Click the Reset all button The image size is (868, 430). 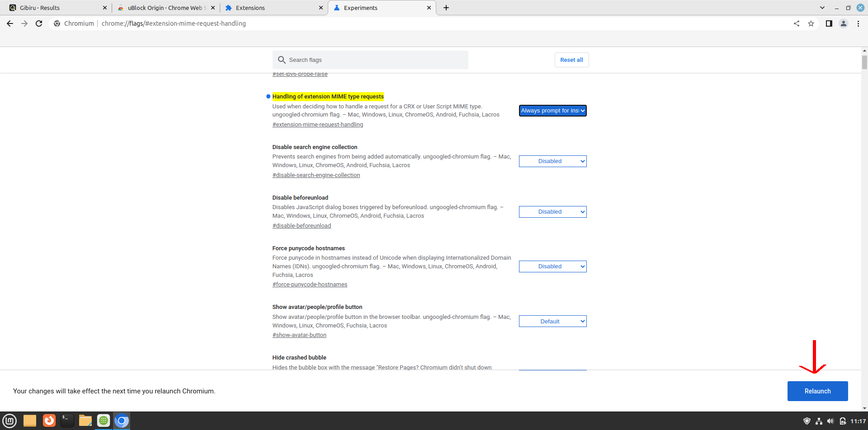[571, 60]
